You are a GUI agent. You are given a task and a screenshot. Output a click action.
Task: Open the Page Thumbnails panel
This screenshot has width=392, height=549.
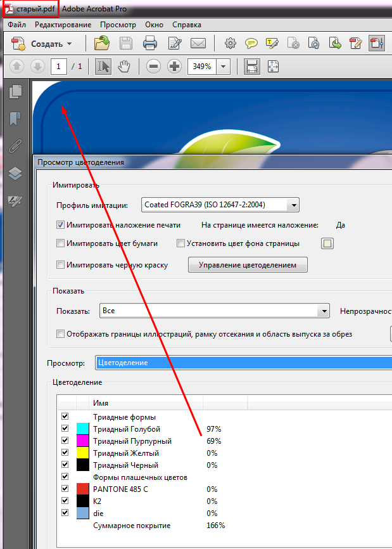click(15, 92)
